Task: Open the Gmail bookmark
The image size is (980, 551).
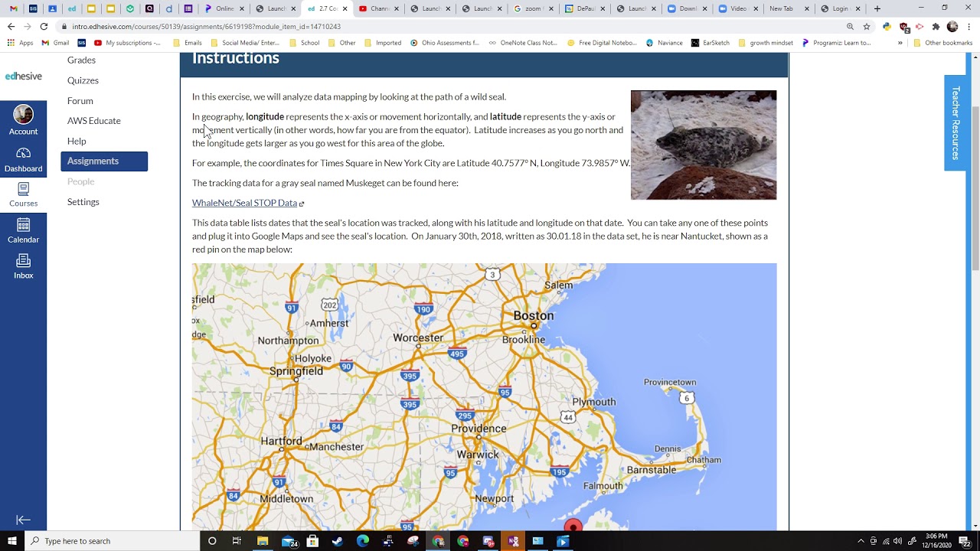Action: [55, 43]
